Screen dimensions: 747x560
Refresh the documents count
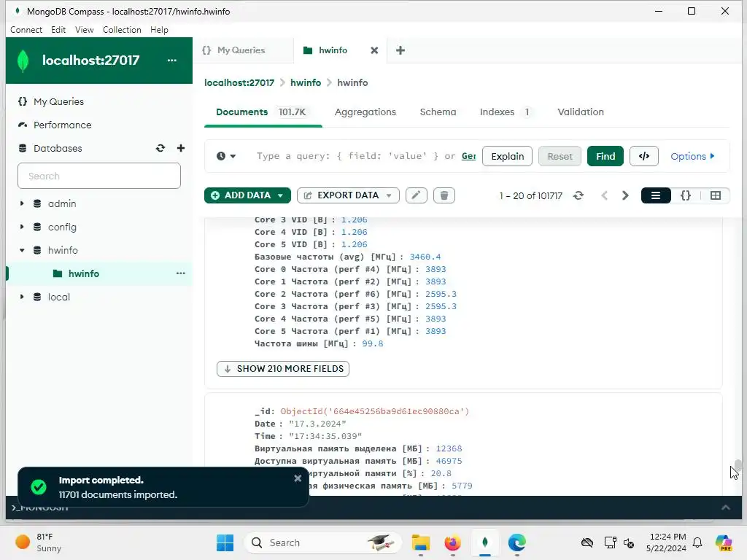coord(578,195)
